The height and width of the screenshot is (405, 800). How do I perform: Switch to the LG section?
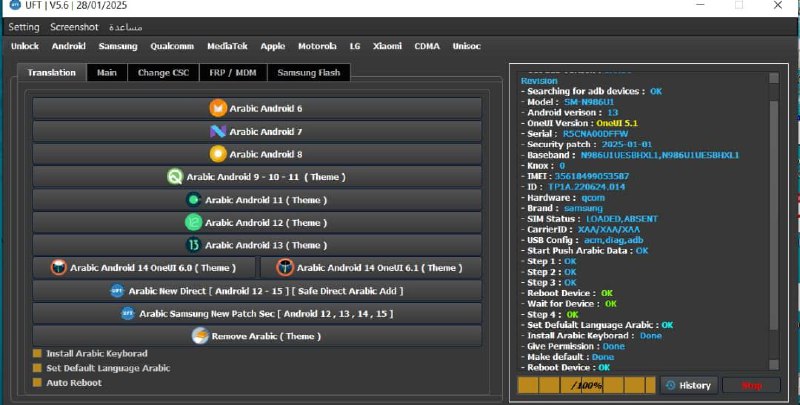(x=355, y=46)
